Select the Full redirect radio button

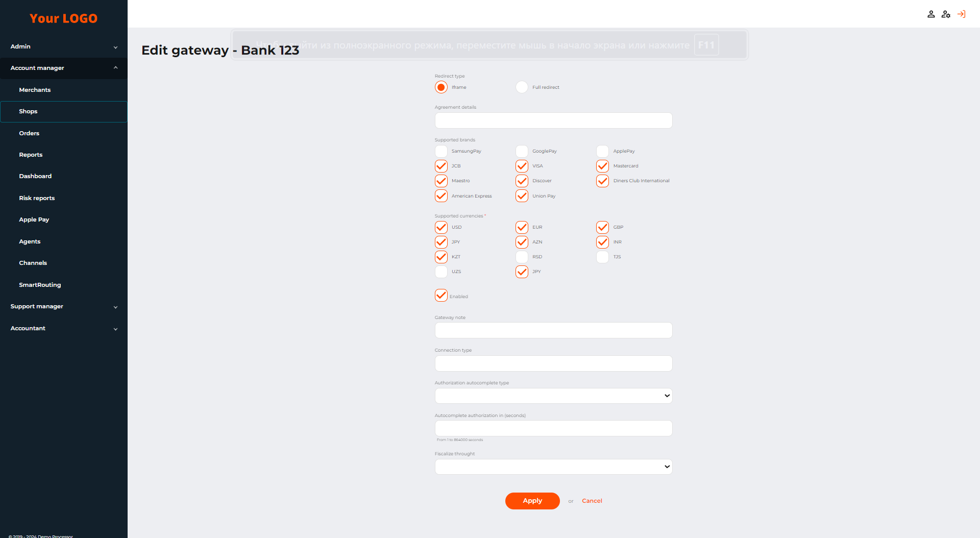click(x=522, y=87)
